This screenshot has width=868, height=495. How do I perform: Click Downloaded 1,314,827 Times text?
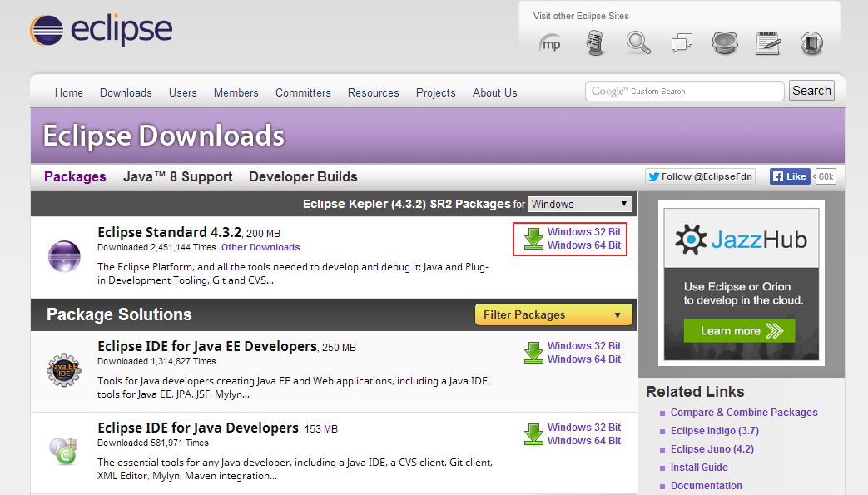156,362
